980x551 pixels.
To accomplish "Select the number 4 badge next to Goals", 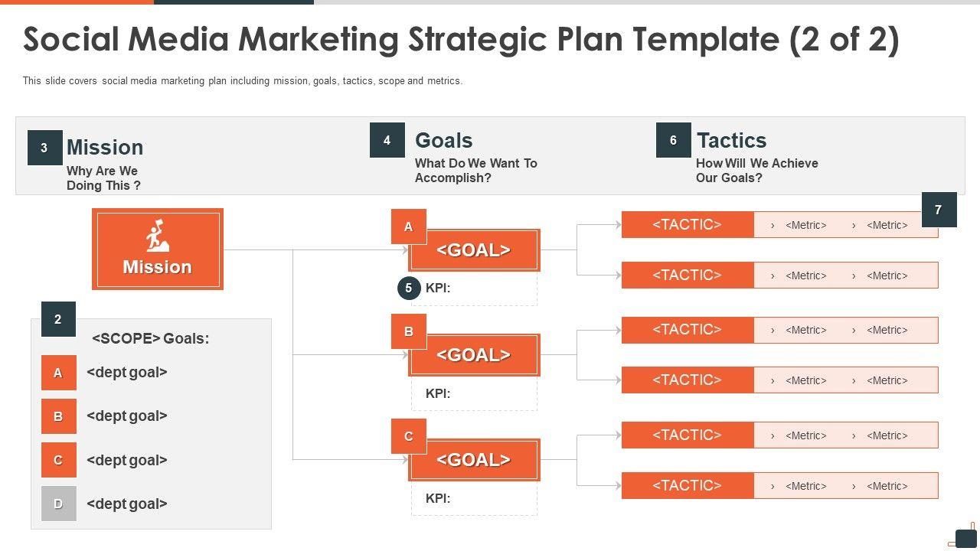I will (387, 140).
